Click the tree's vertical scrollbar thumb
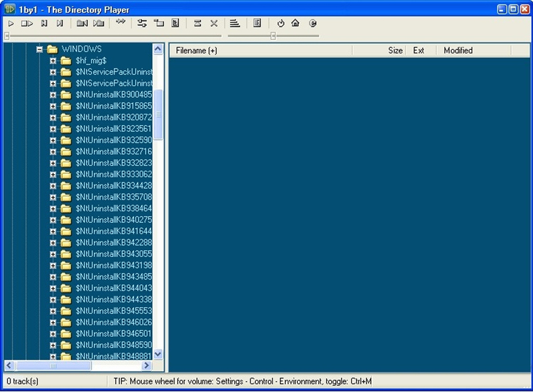This screenshot has height=392, width=533. (x=158, y=114)
